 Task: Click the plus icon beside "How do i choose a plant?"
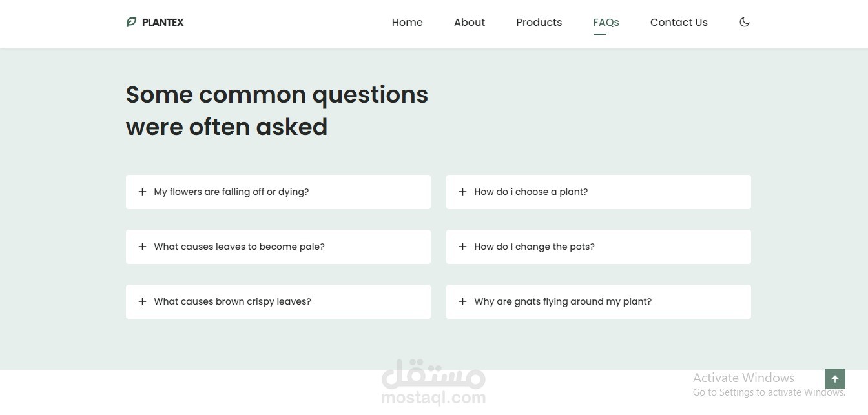(462, 192)
